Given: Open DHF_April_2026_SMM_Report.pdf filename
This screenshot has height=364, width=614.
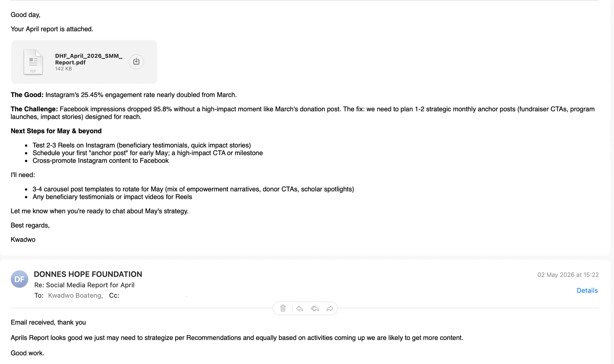Looking at the screenshot, I should (x=89, y=59).
